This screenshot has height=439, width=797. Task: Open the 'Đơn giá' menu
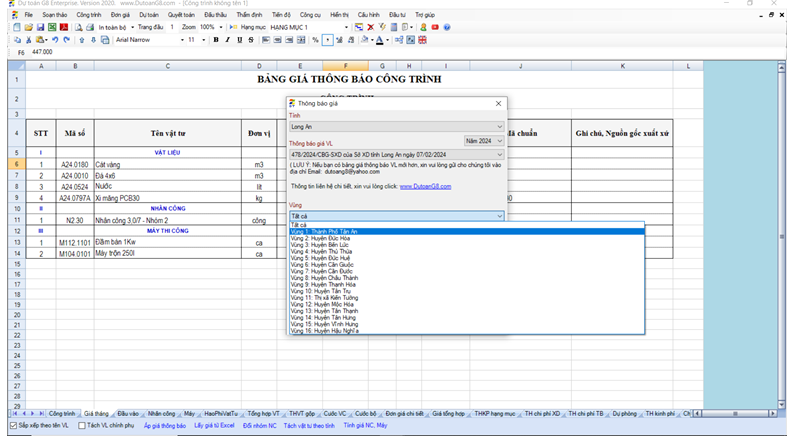120,15
